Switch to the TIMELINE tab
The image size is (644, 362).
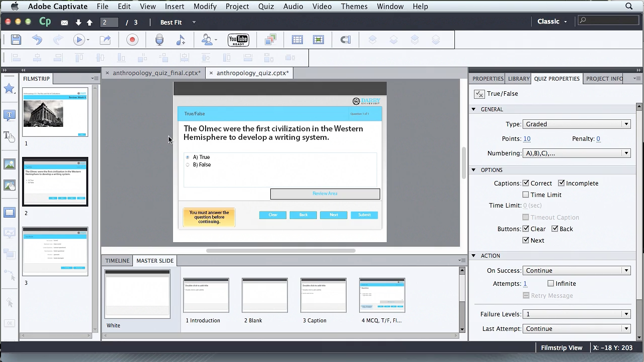tap(117, 261)
